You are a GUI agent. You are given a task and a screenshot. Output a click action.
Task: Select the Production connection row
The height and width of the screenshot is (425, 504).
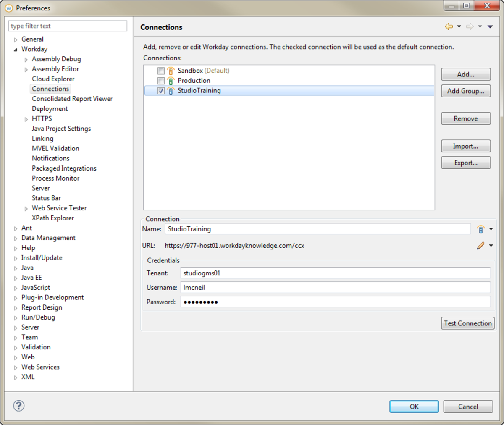289,81
